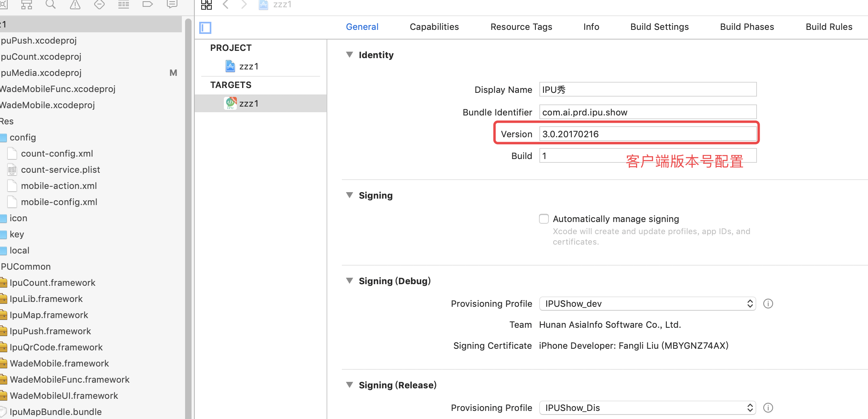The height and width of the screenshot is (419, 868).
Task: Open the Debug navigator lines icon
Action: [124, 4]
